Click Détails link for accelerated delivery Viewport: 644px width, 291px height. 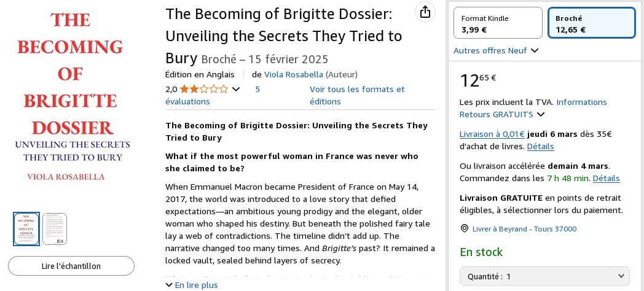pyautogui.click(x=607, y=178)
